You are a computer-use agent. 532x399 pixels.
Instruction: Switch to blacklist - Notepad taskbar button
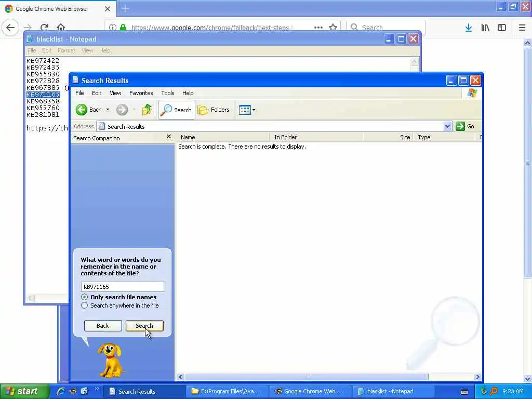tap(393, 391)
